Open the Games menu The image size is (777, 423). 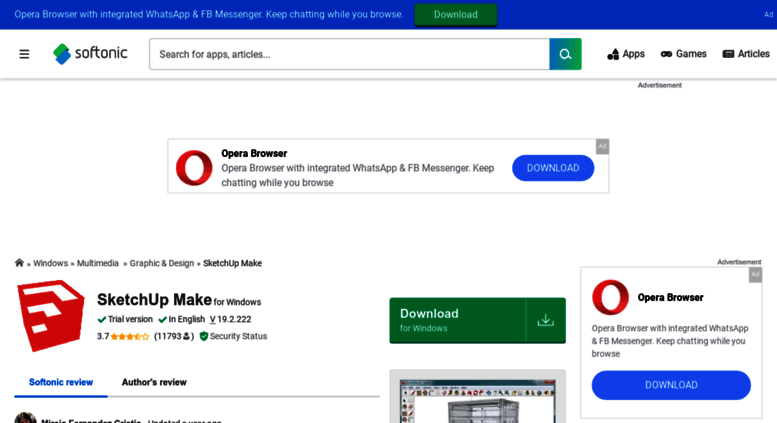[x=683, y=54]
